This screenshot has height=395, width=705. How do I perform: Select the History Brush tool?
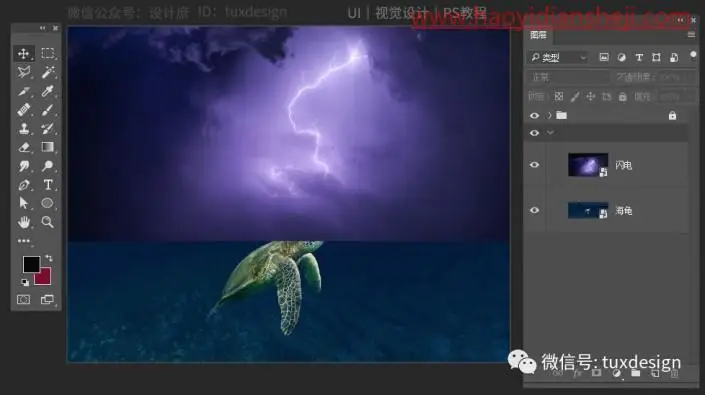[x=47, y=129]
